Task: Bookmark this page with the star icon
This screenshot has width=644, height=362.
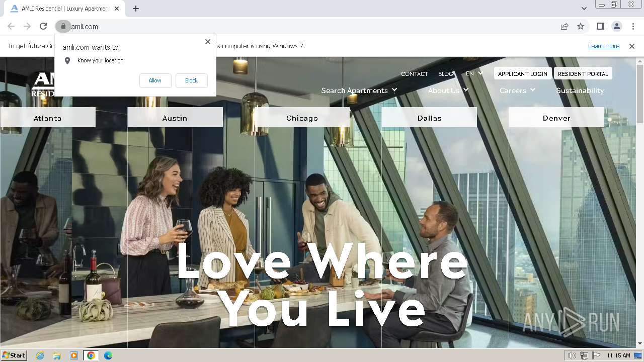Action: [x=581, y=26]
